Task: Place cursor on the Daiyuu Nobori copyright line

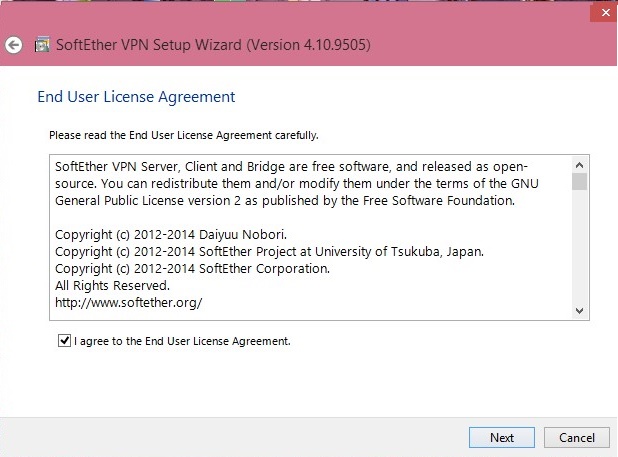Action: (171, 235)
